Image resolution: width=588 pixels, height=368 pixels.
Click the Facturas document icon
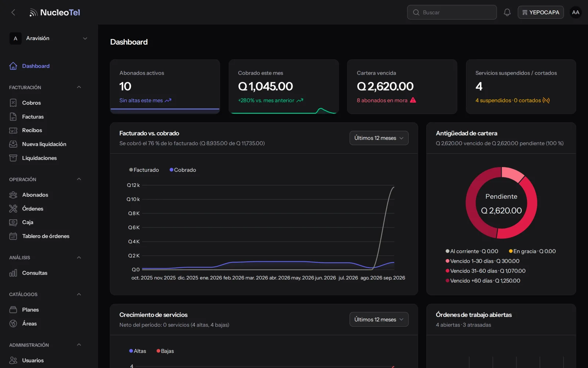click(x=13, y=117)
